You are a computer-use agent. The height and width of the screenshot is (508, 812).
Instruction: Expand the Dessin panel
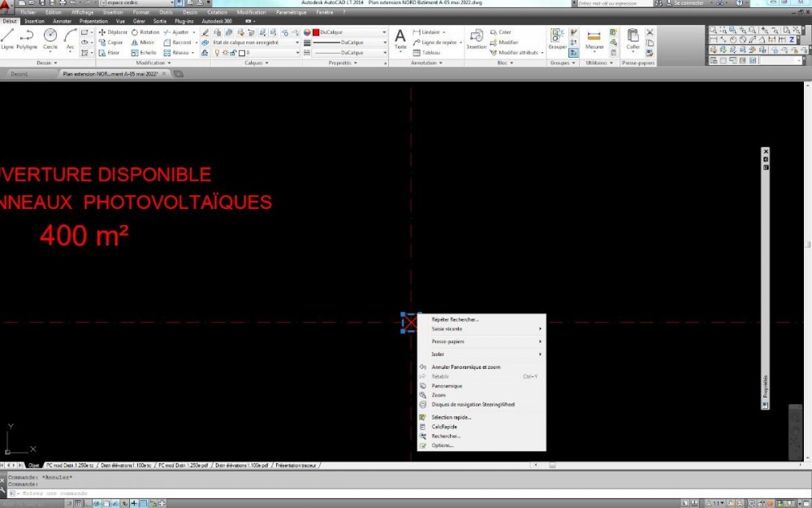(x=47, y=63)
